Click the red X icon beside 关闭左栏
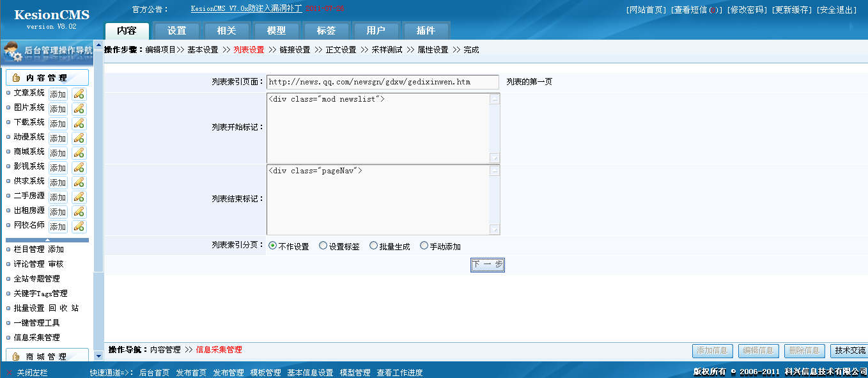This screenshot has width=868, height=378. (9, 372)
